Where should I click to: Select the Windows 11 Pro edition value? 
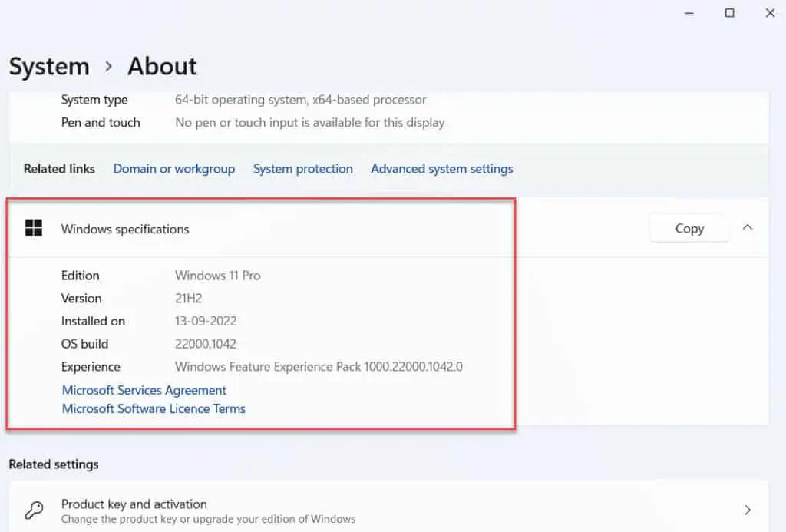[217, 276]
